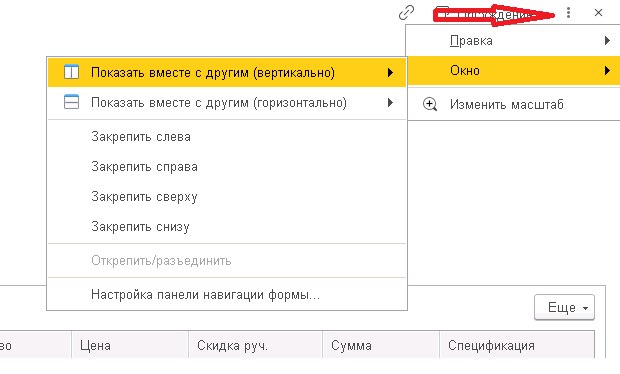Click the vertical split window icon

[x=72, y=72]
